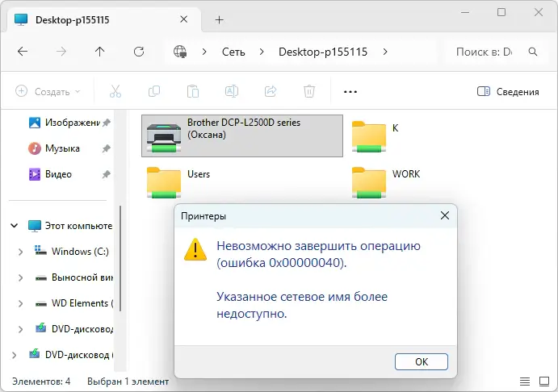Select the Users shared folder

(178, 182)
